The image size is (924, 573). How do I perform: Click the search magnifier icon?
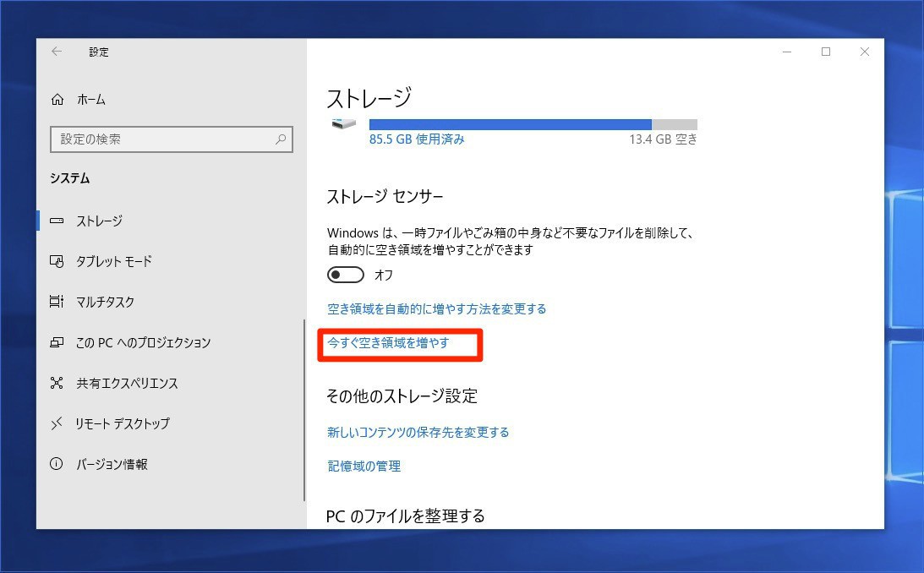coord(281,139)
